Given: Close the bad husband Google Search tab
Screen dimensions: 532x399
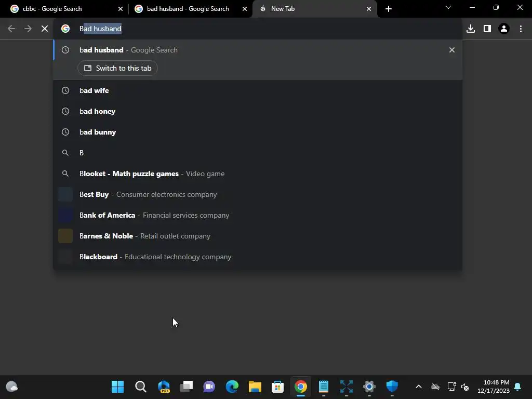Looking at the screenshot, I should click(x=245, y=9).
